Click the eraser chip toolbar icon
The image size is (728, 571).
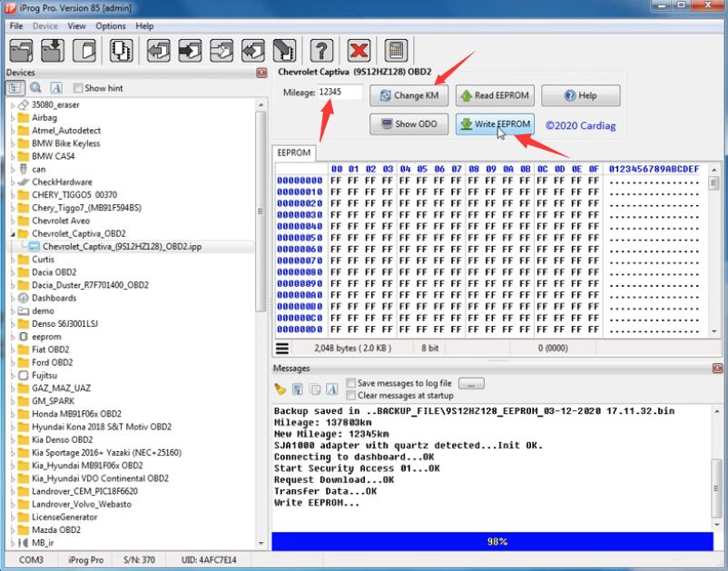[x=284, y=50]
